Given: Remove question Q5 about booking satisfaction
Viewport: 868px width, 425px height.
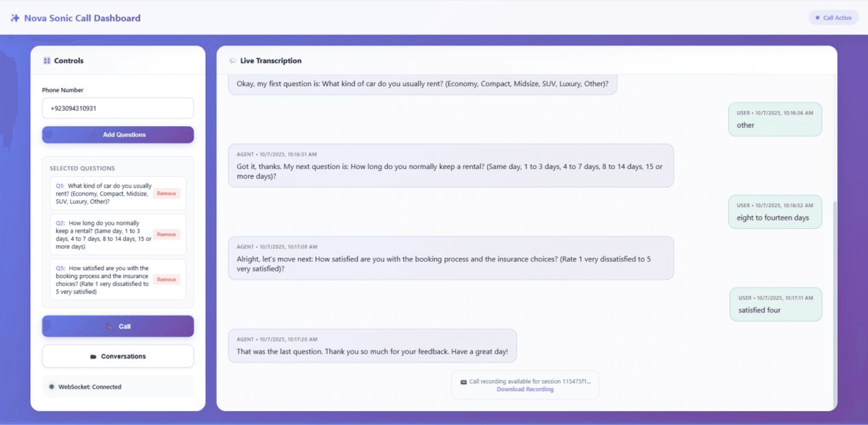Looking at the screenshot, I should click(x=166, y=279).
